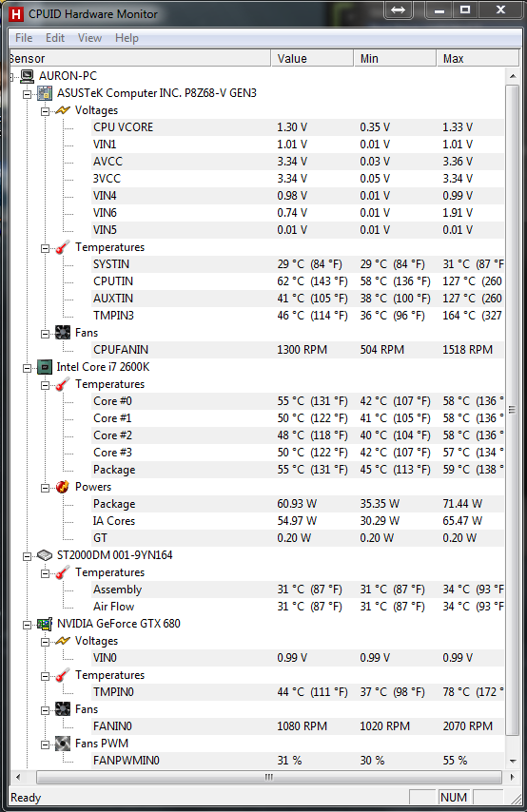Image resolution: width=527 pixels, height=812 pixels.
Task: Collapse the motherboard Voltages group
Action: tap(45, 111)
